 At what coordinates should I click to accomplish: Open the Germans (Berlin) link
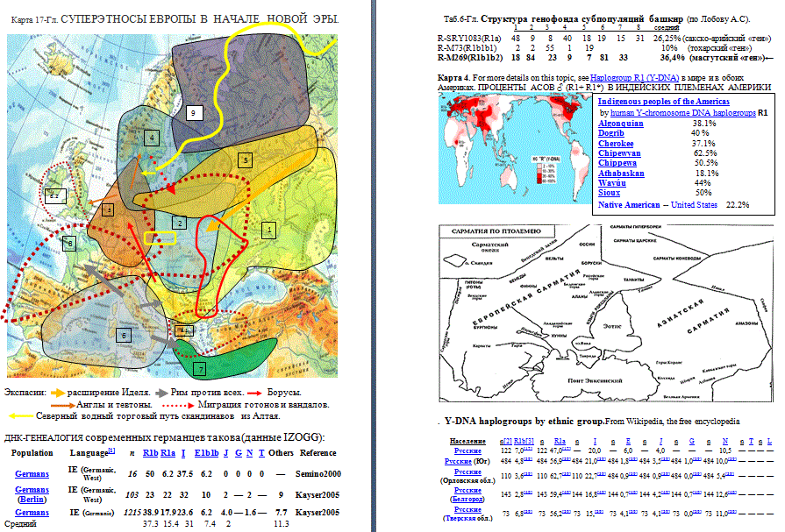32,494
